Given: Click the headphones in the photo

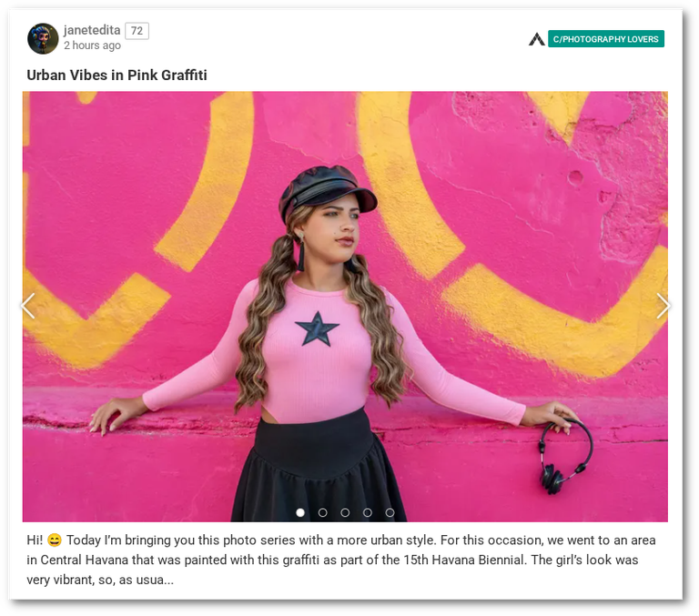Looking at the screenshot, I should [565, 457].
